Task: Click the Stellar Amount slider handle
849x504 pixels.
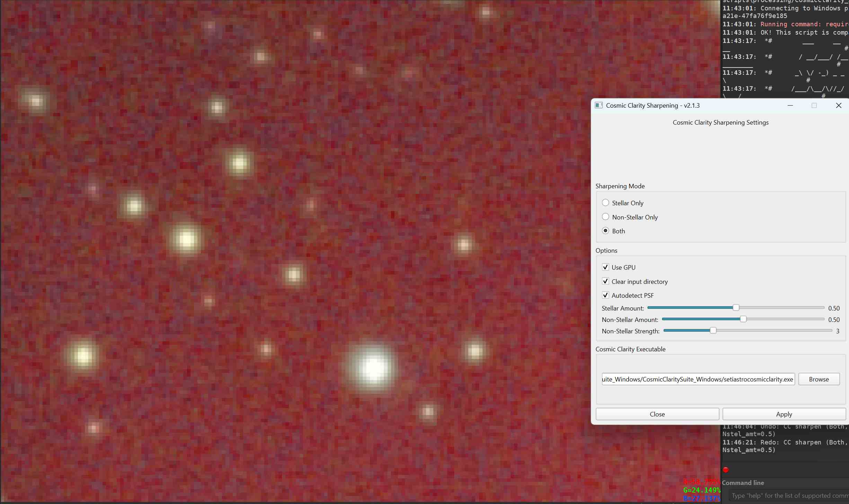Action: [x=736, y=308]
